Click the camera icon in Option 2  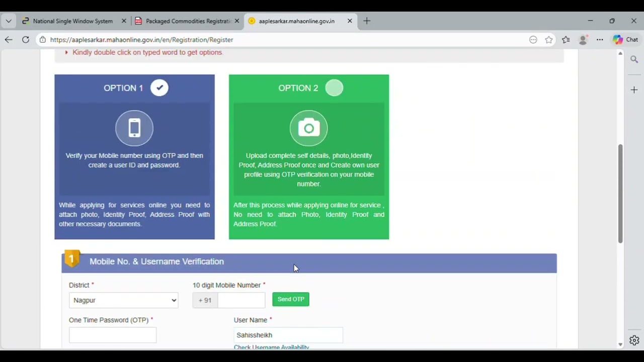click(309, 128)
